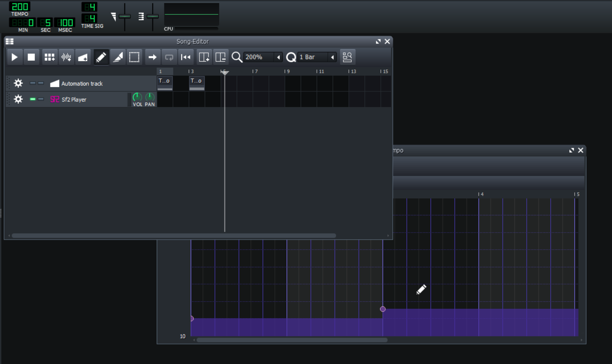Viewport: 612px width, 364px height.
Task: Open the 200% zoom dropdown
Action: tap(263, 57)
